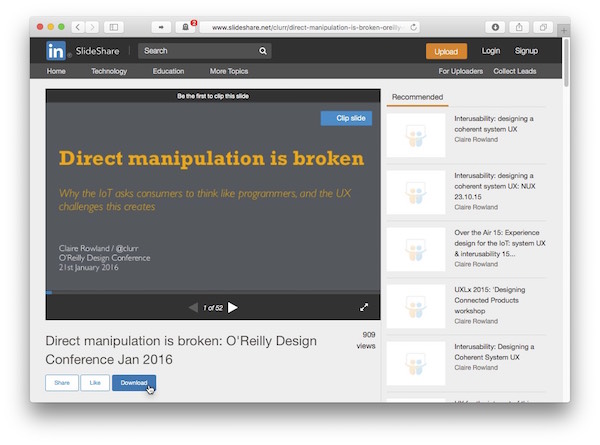
Task: Go forward with Safari forward arrow
Action: (x=92, y=27)
